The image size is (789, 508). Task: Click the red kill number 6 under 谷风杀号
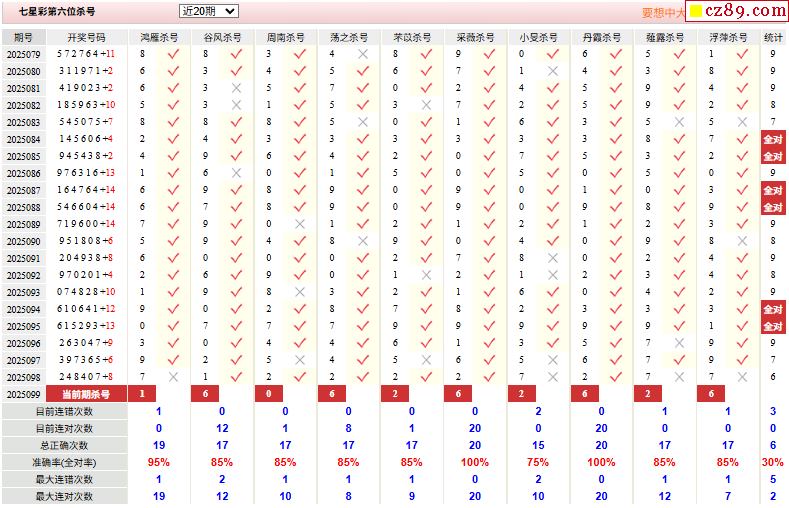[205, 394]
